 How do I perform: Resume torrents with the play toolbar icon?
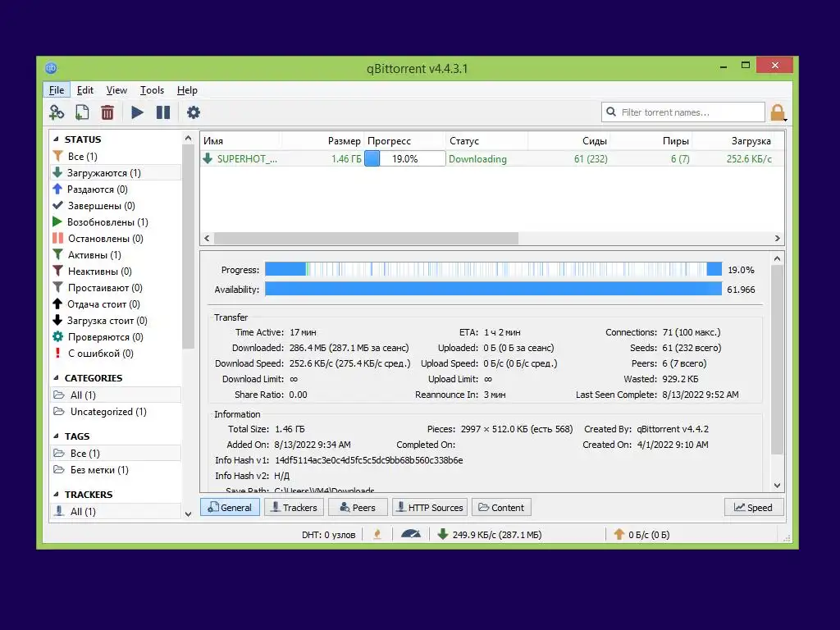click(137, 112)
